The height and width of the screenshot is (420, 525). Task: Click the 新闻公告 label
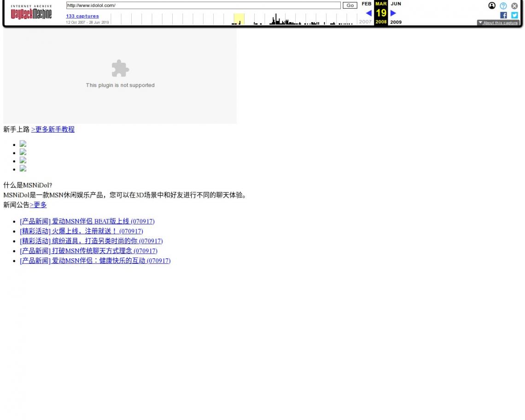click(x=17, y=205)
